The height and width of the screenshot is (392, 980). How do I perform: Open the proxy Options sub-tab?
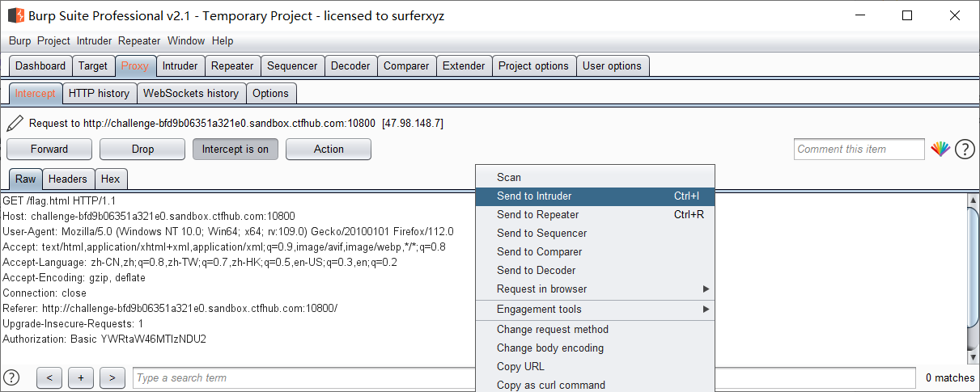270,94
